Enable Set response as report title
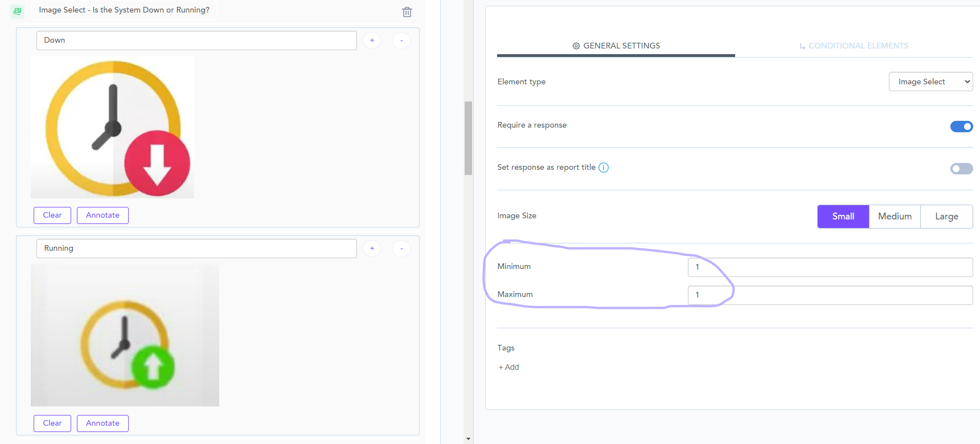 [961, 169]
